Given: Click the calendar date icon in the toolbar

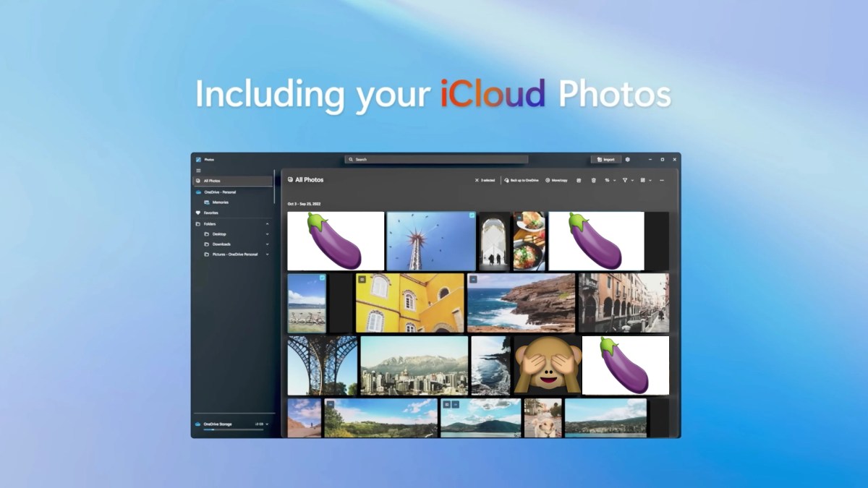Looking at the screenshot, I should tap(579, 180).
